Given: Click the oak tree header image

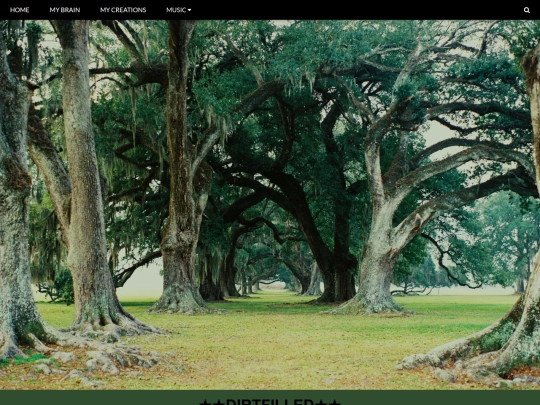Looking at the screenshot, I should point(270,205).
